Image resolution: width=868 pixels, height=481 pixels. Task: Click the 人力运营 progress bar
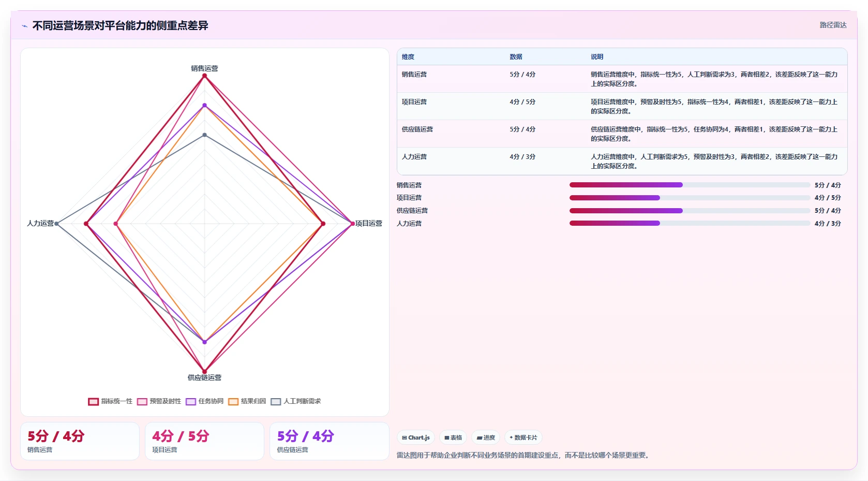coord(690,223)
